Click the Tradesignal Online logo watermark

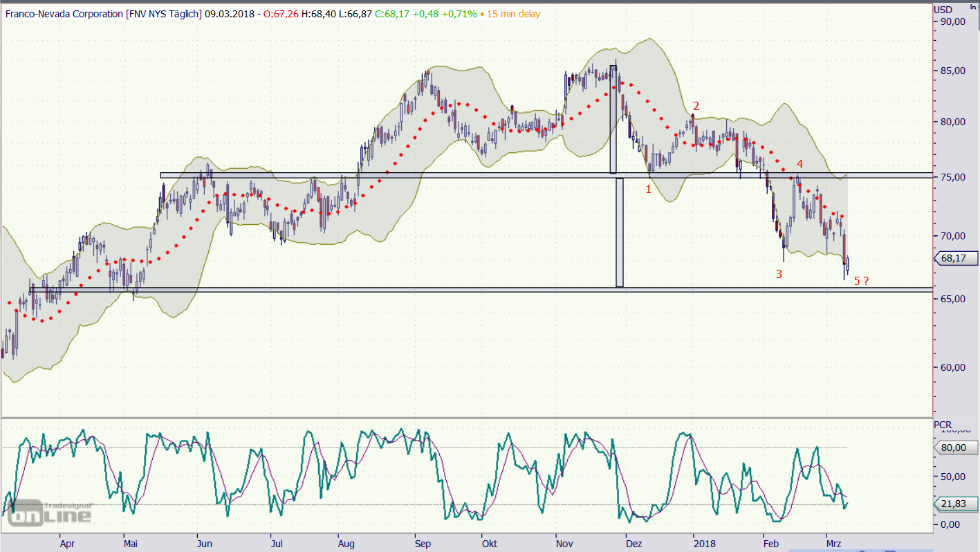[x=48, y=510]
